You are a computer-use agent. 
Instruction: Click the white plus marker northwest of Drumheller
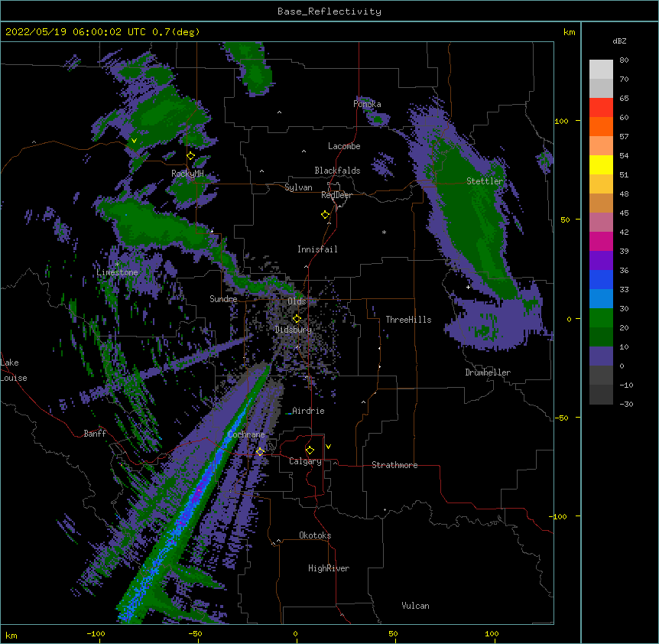[468, 287]
